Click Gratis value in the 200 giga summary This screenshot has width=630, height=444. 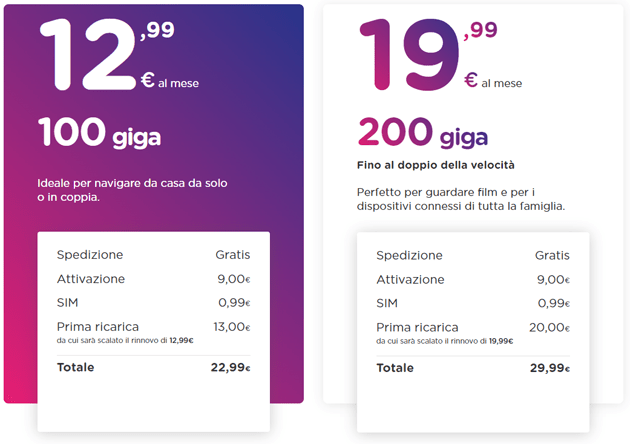(550, 255)
